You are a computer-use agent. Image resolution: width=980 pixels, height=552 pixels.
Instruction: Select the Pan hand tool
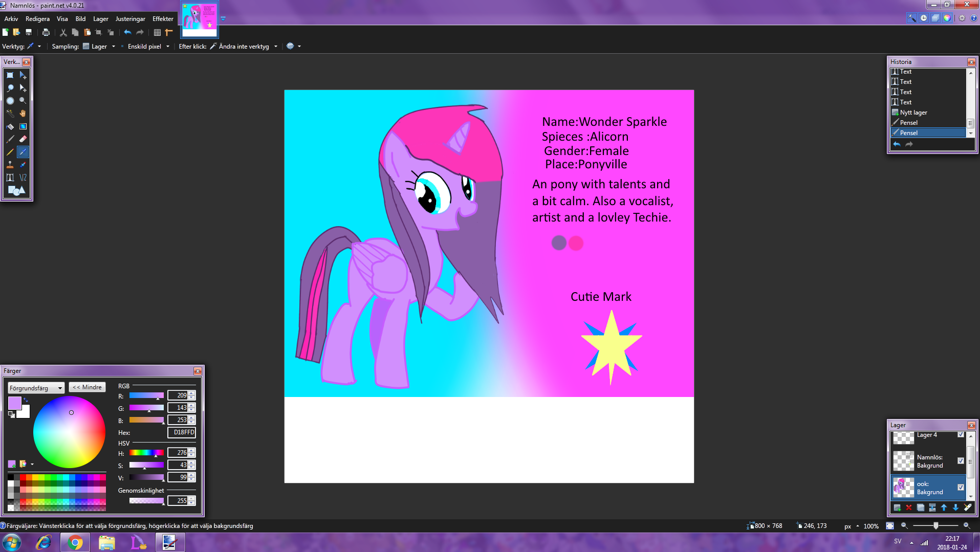click(23, 114)
